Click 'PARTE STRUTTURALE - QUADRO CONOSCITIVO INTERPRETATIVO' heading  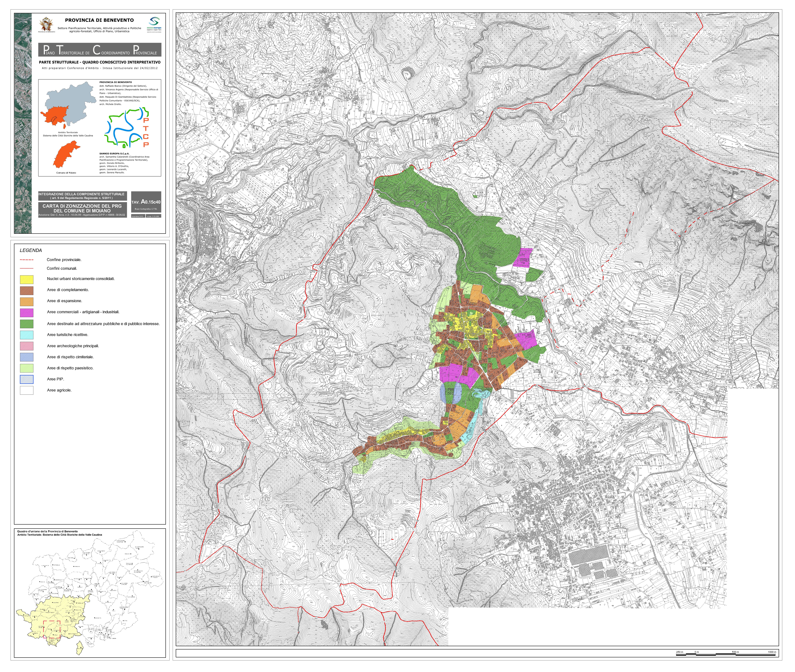[x=100, y=62]
